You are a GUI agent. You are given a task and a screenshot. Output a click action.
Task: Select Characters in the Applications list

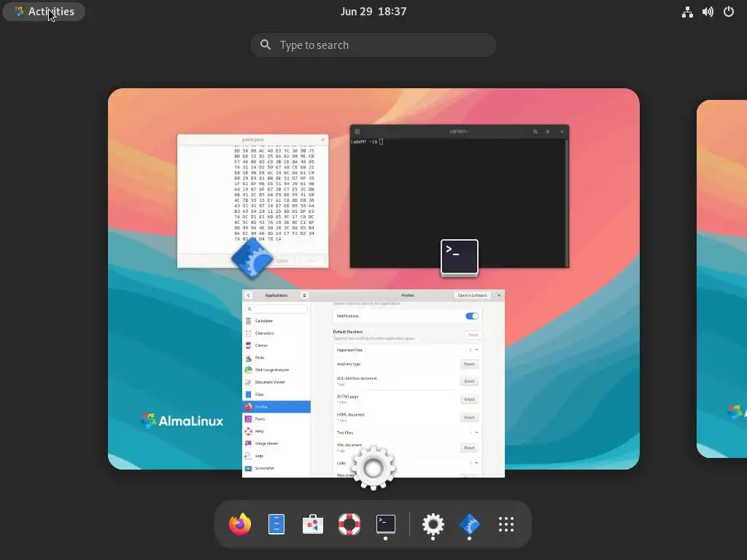pos(276,333)
